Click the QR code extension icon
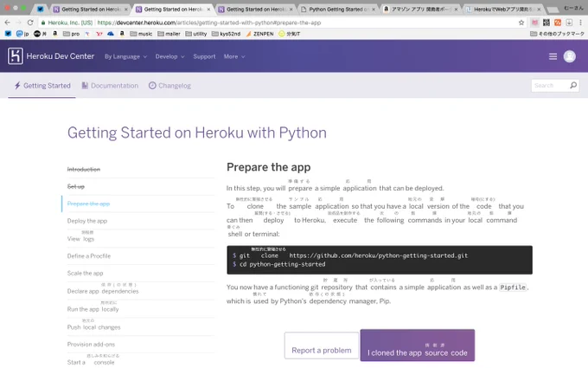This screenshot has height=368, width=588. point(546,23)
